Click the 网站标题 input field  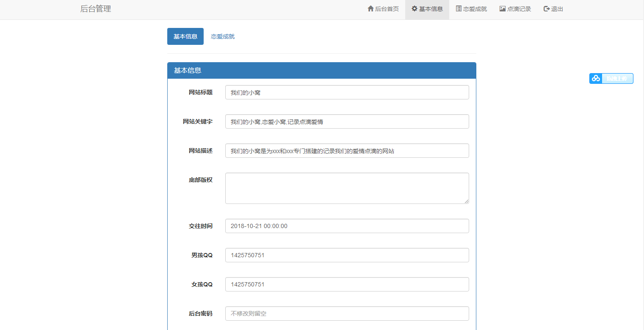347,92
